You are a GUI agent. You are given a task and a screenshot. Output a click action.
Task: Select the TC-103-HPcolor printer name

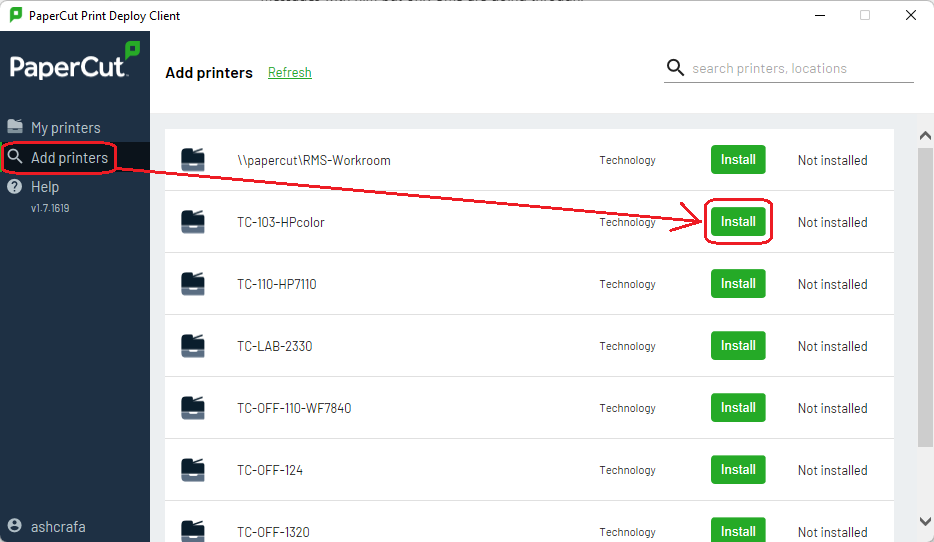[x=281, y=222]
